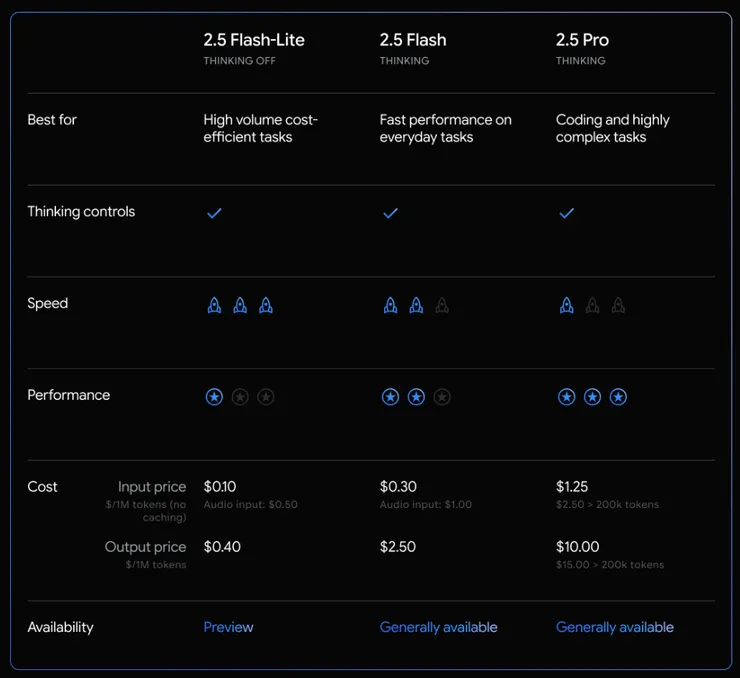Click the blue star under 2.5 Flash-Lite performance
The height and width of the screenshot is (678, 740).
tap(214, 397)
